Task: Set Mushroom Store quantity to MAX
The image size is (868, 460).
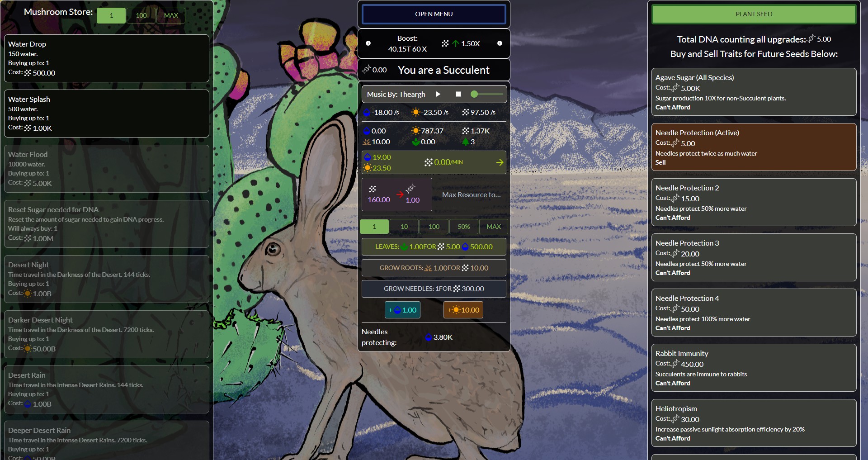Action: (x=171, y=15)
